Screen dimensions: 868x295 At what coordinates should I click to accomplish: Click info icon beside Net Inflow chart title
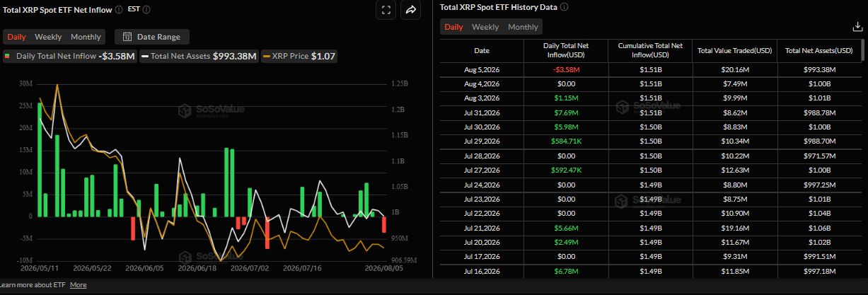click(118, 9)
